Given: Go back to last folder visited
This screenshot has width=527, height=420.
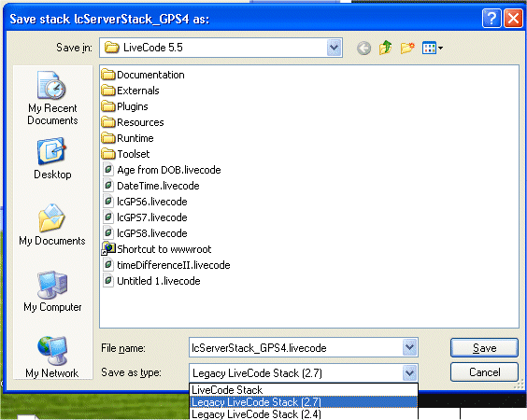Looking at the screenshot, I should 363,48.
